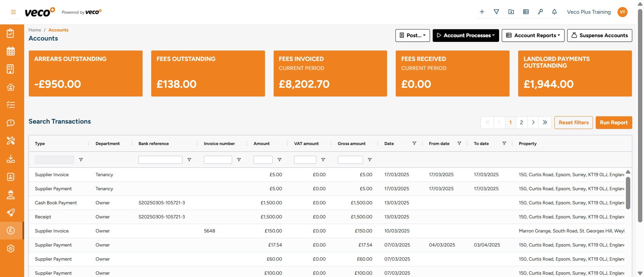Click the Home breadcrumb link
Viewport: 644px width, 277px height.
(x=35, y=30)
